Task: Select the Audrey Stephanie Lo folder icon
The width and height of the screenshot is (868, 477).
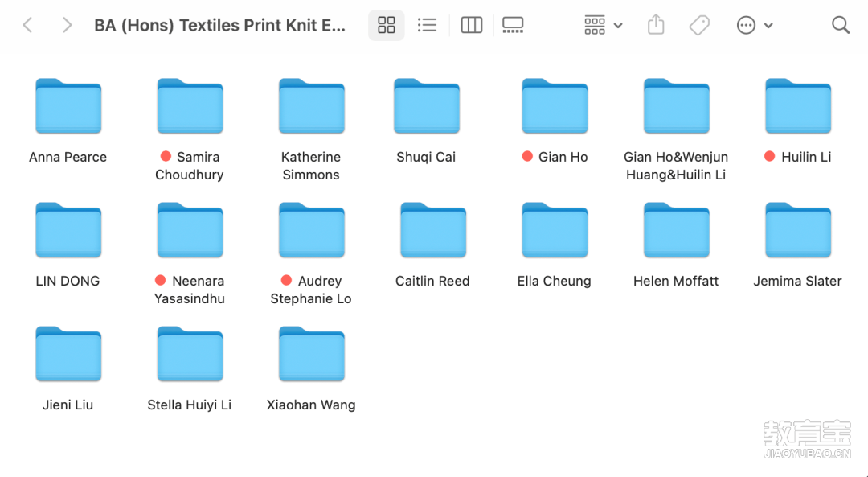Action: (x=312, y=230)
